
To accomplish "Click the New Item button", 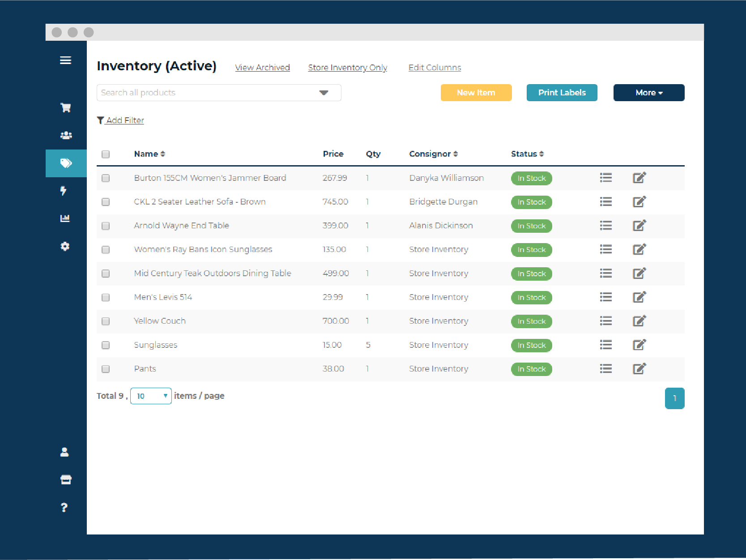I will 476,93.
